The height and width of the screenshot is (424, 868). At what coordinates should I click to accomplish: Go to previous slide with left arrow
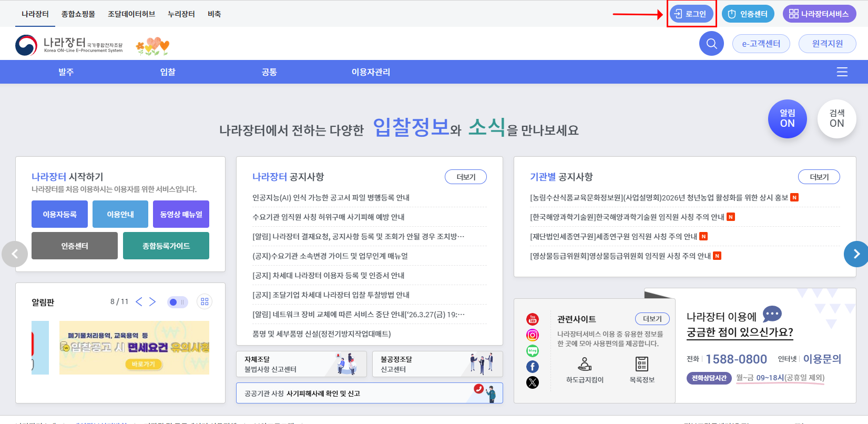[15, 254]
